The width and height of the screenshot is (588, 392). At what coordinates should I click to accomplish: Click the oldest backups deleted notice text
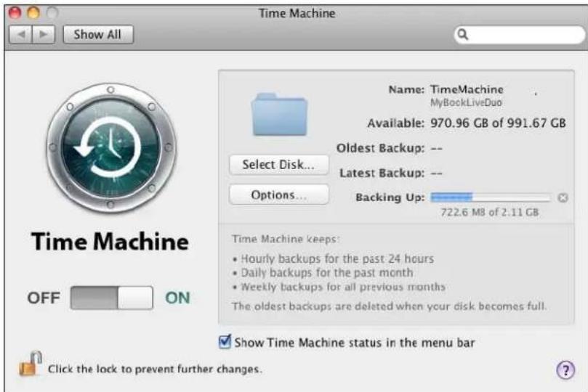389,306
